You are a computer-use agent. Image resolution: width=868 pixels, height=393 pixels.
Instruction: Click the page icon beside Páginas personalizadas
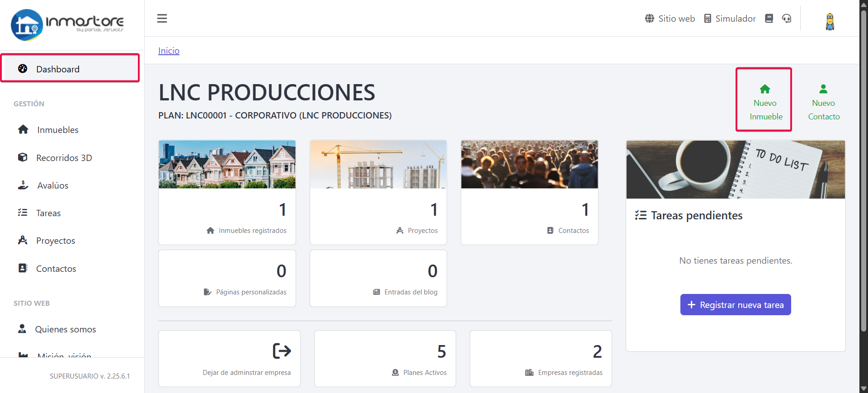208,292
